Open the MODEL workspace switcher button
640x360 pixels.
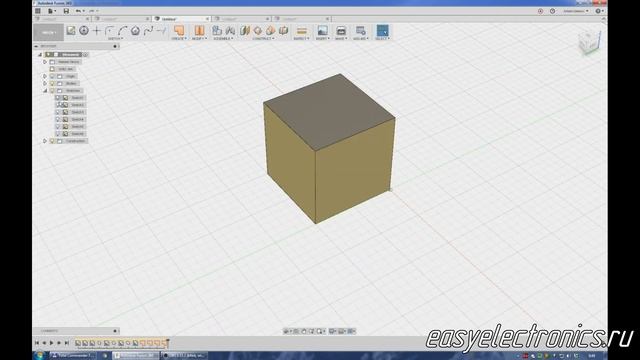[x=49, y=32]
